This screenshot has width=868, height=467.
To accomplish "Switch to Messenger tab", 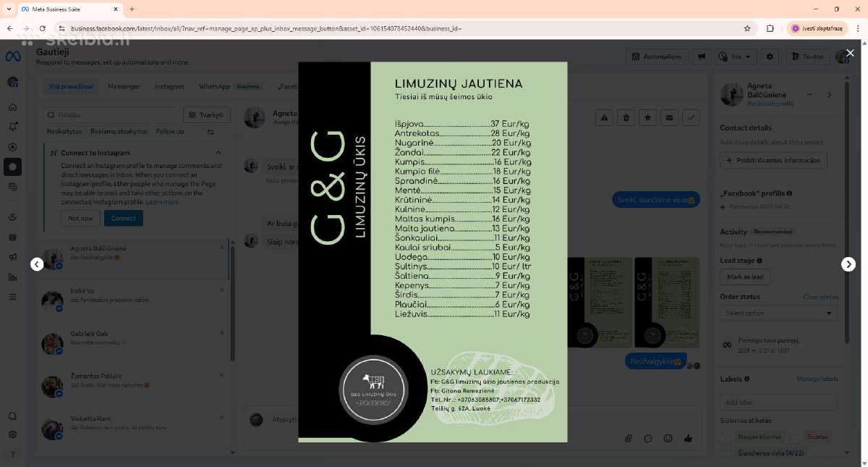I will point(124,86).
